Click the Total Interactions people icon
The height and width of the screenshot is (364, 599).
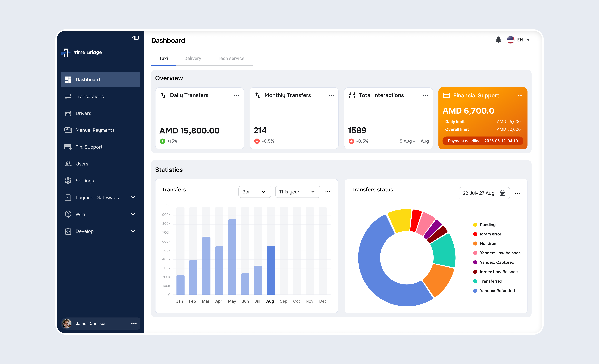(x=352, y=95)
